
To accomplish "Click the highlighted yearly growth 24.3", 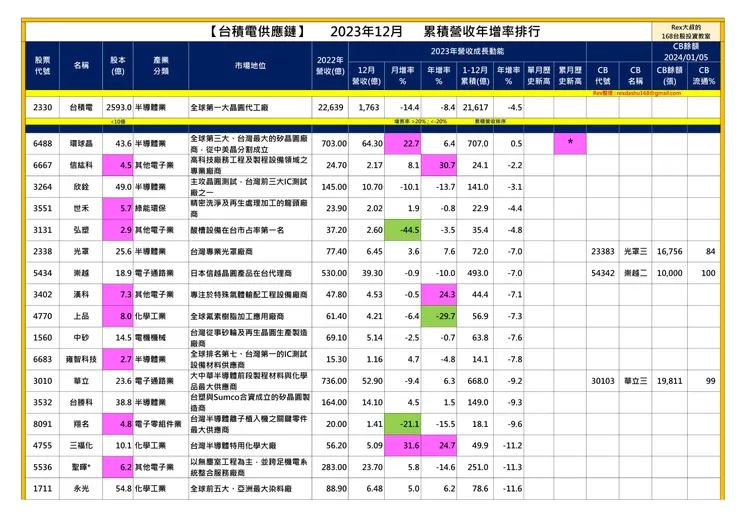I will (x=439, y=295).
